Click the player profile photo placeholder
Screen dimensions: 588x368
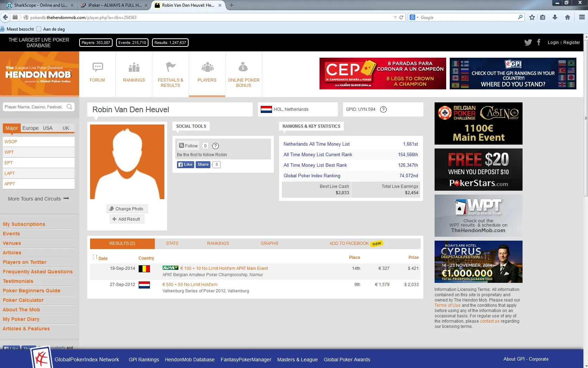click(x=127, y=162)
